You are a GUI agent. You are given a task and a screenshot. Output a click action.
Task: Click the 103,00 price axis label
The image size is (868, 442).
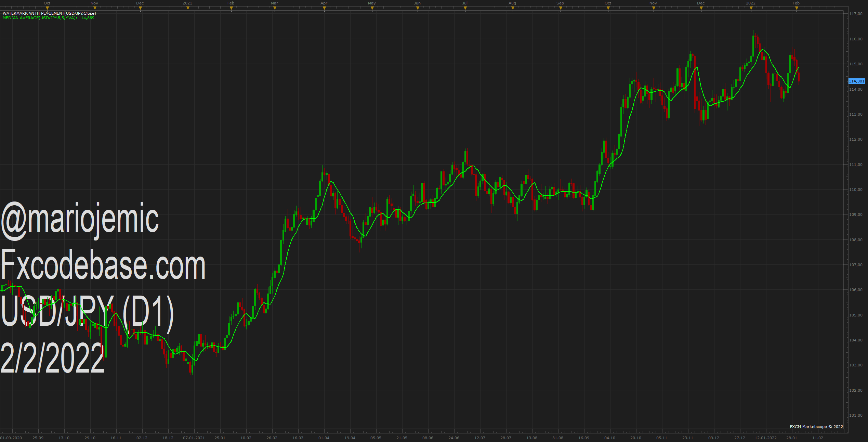tap(856, 365)
